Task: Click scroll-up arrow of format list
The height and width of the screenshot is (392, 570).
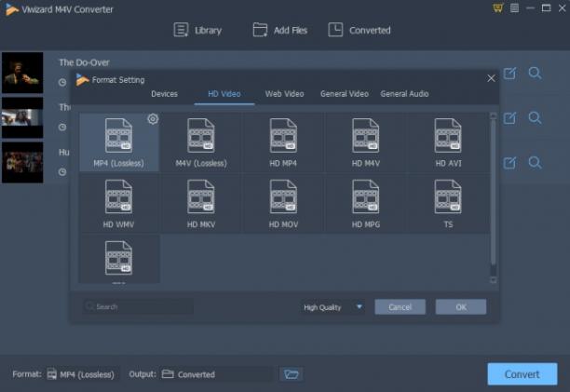Action: tap(493, 116)
